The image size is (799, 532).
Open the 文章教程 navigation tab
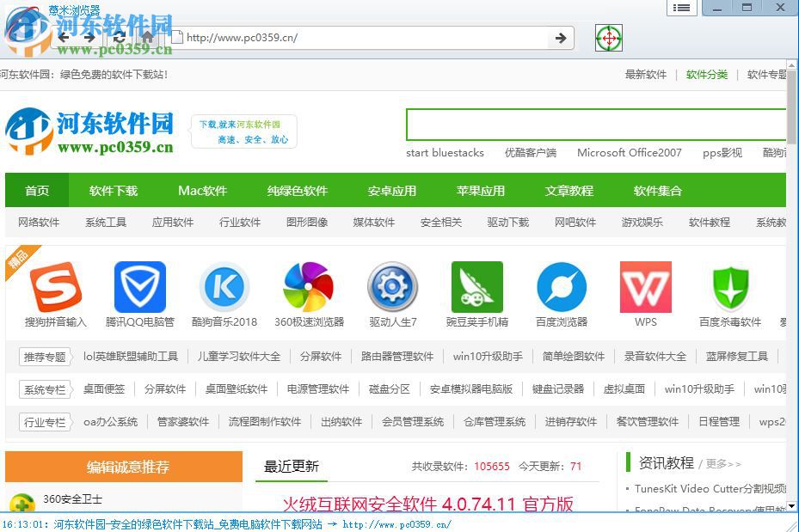pos(569,191)
